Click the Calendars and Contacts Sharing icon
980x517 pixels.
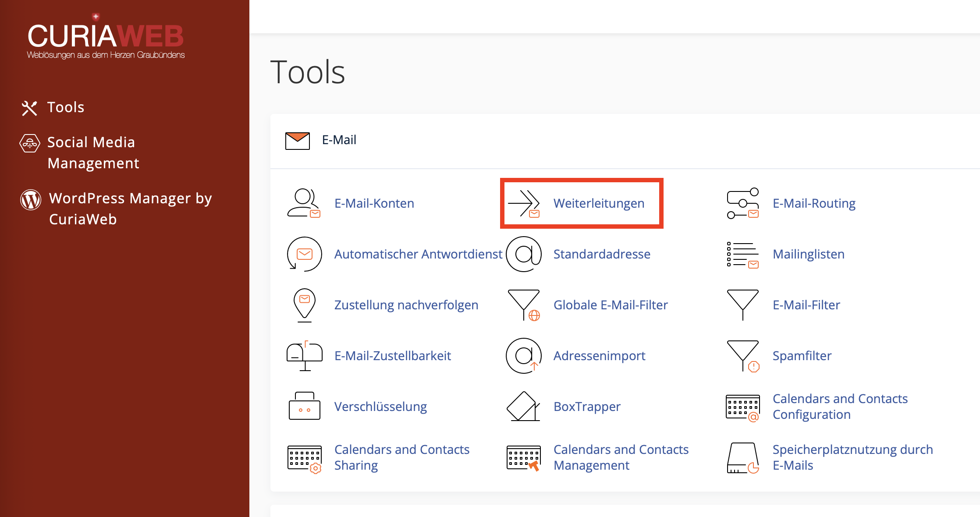coord(305,459)
